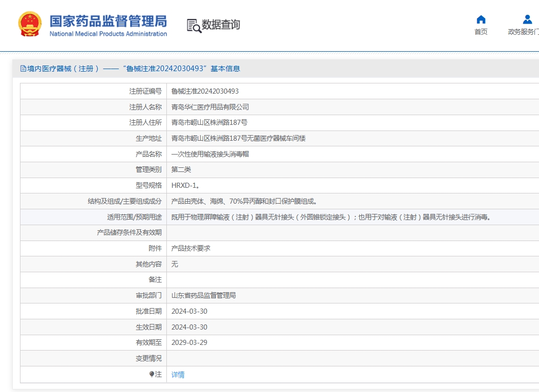Click the 有效期至 label
This screenshot has width=539, height=392.
[x=148, y=342]
